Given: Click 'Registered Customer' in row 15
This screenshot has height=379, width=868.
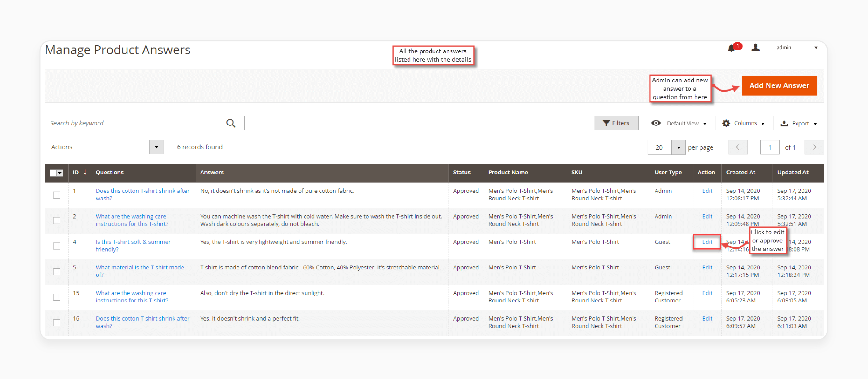Looking at the screenshot, I should (x=668, y=297).
